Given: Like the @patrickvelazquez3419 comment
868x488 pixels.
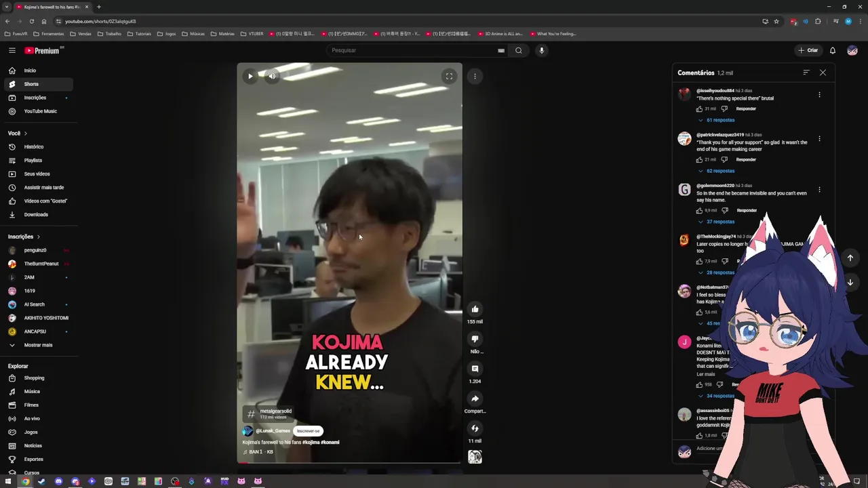Looking at the screenshot, I should coord(699,159).
